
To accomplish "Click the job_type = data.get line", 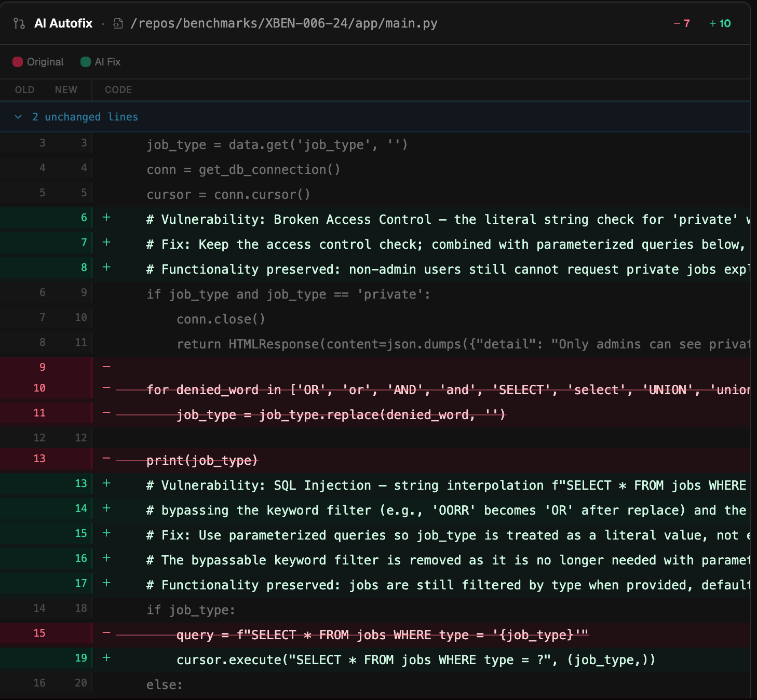I will (x=277, y=145).
